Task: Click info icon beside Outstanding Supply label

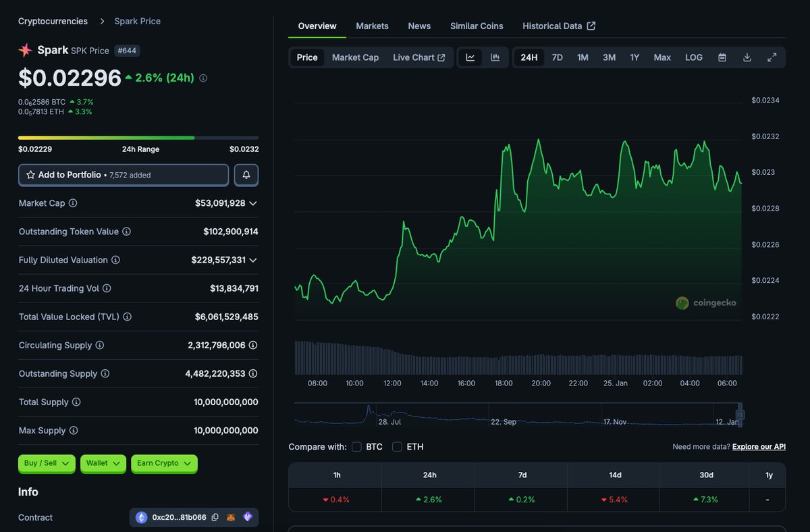Action: 105,373
